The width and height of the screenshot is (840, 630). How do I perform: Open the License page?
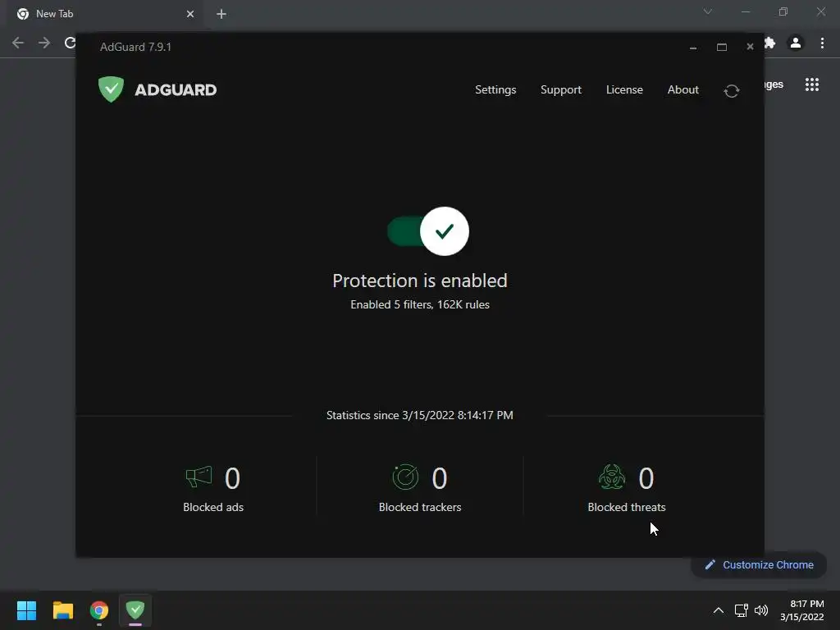pos(624,90)
